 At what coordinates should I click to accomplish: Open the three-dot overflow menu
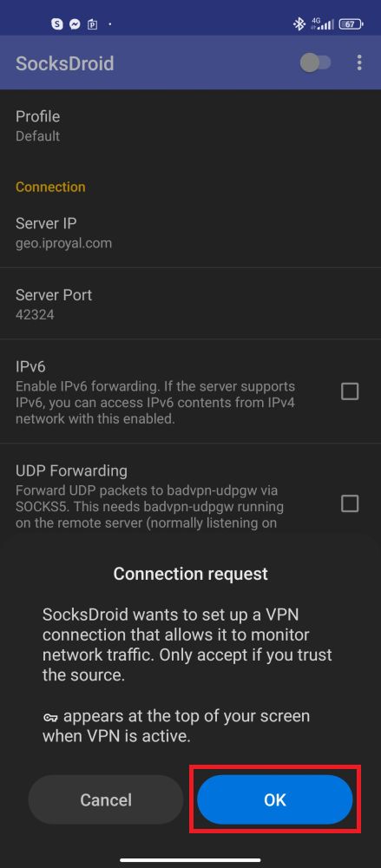point(359,62)
